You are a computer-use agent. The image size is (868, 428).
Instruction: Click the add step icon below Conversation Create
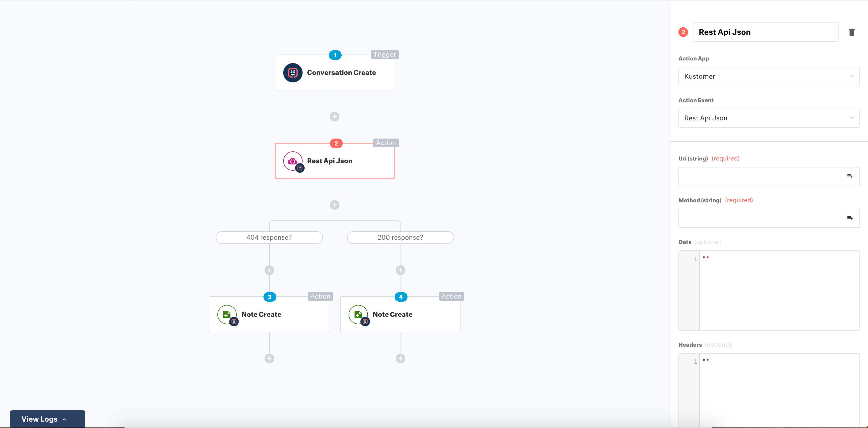335,116
